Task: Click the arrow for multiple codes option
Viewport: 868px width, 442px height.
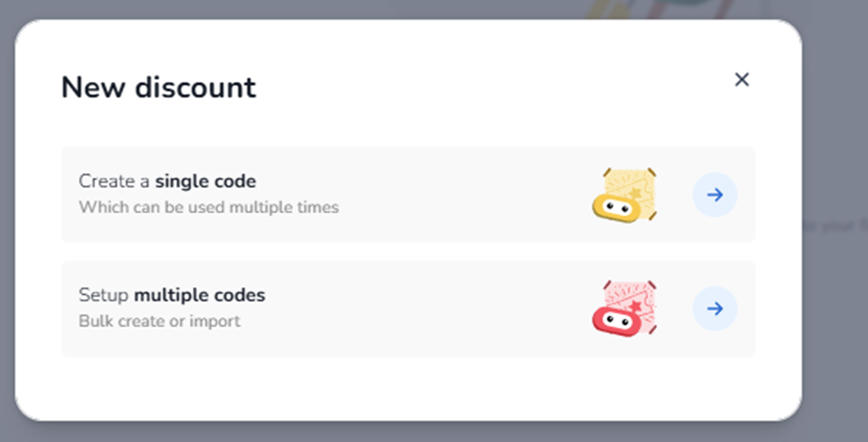Action: [715, 308]
